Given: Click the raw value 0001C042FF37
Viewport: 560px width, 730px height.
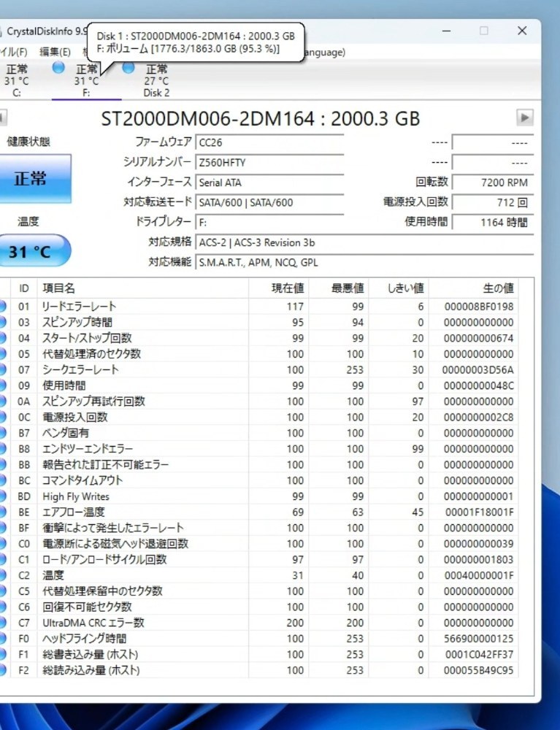Looking at the screenshot, I should 480,655.
